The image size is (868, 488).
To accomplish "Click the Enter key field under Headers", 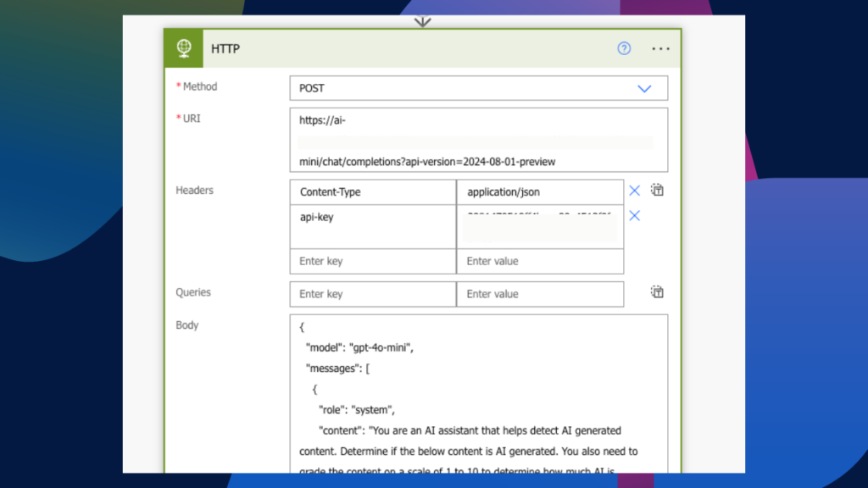I will (x=372, y=261).
